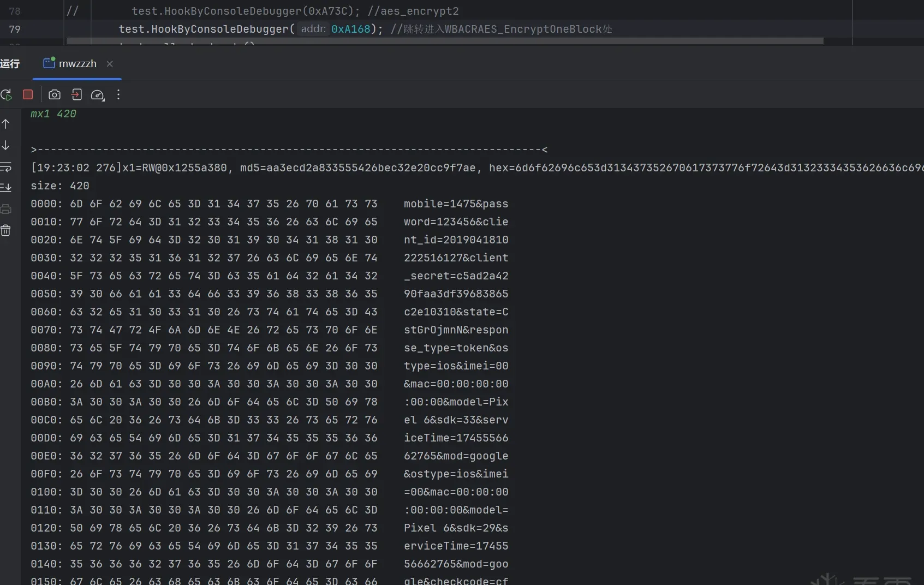Click the 0xA168 address argument
This screenshot has height=585, width=924.
(351, 29)
